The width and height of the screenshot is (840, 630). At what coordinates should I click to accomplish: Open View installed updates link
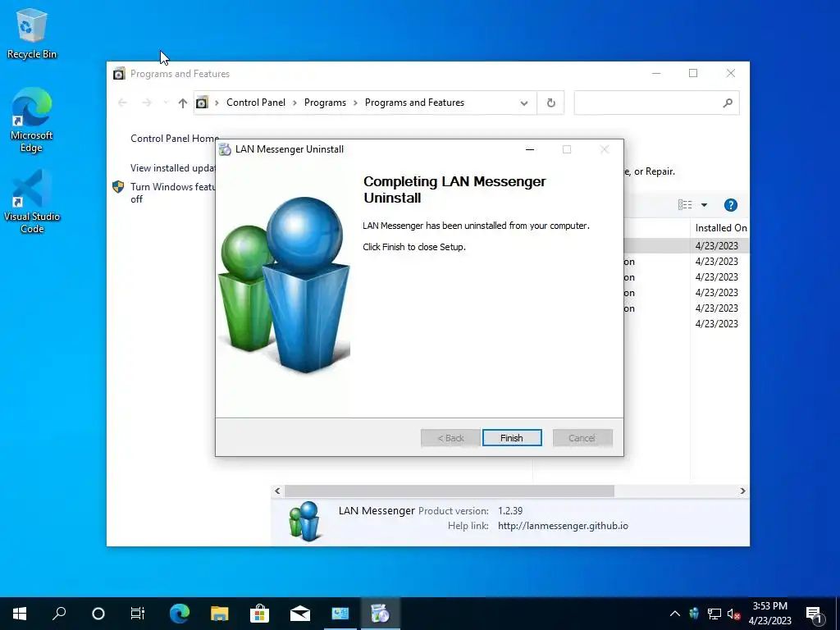[x=172, y=167]
